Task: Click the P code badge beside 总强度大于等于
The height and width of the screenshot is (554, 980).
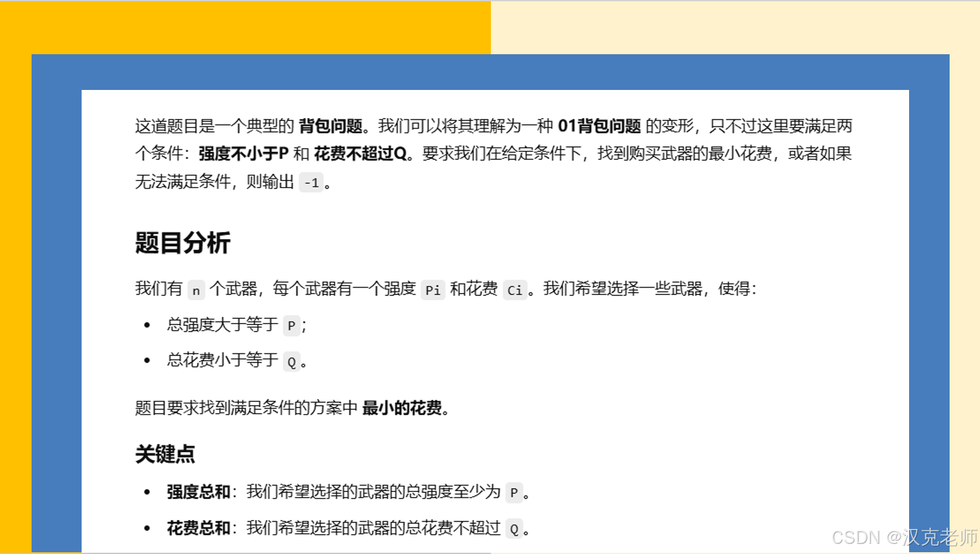Action: tap(291, 326)
